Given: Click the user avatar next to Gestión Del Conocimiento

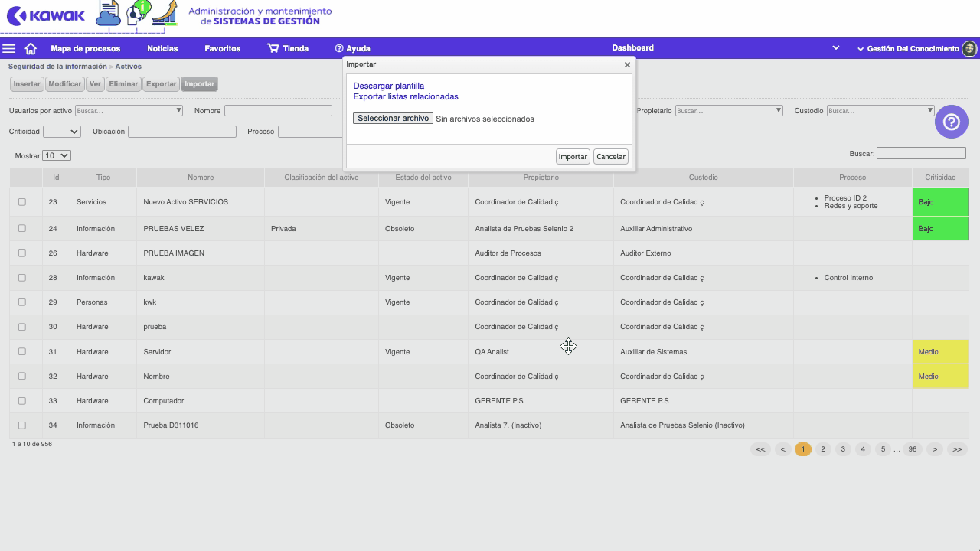Looking at the screenshot, I should pyautogui.click(x=969, y=48).
